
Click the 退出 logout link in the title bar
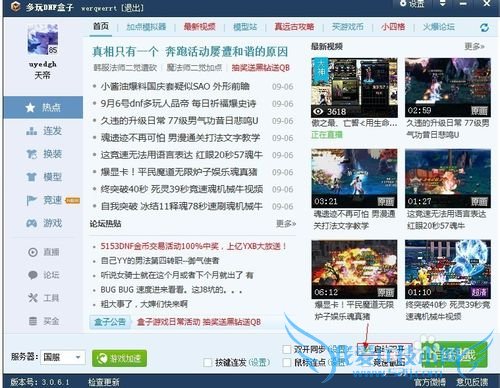pos(132,8)
